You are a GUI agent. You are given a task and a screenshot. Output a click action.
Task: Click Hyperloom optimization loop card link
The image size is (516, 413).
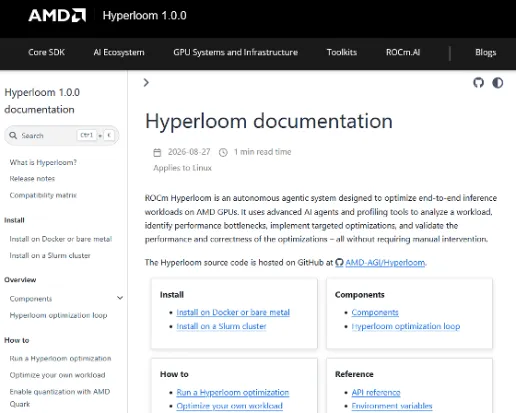406,326
